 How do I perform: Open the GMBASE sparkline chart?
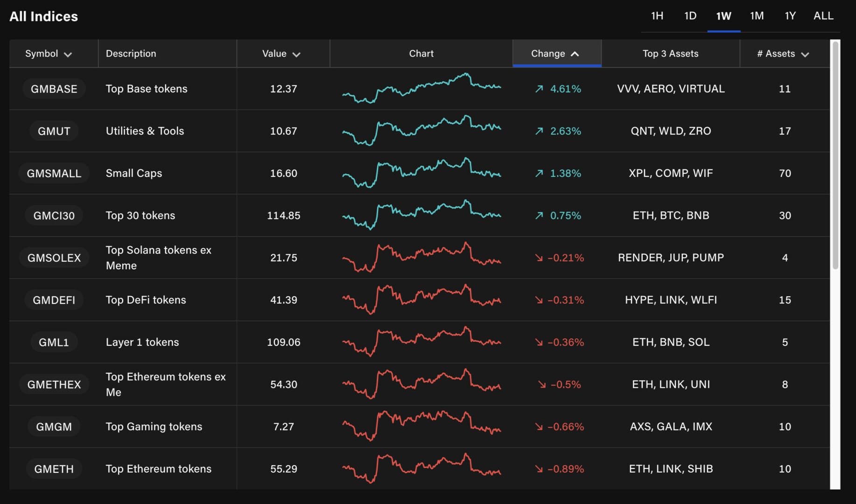coord(421,88)
